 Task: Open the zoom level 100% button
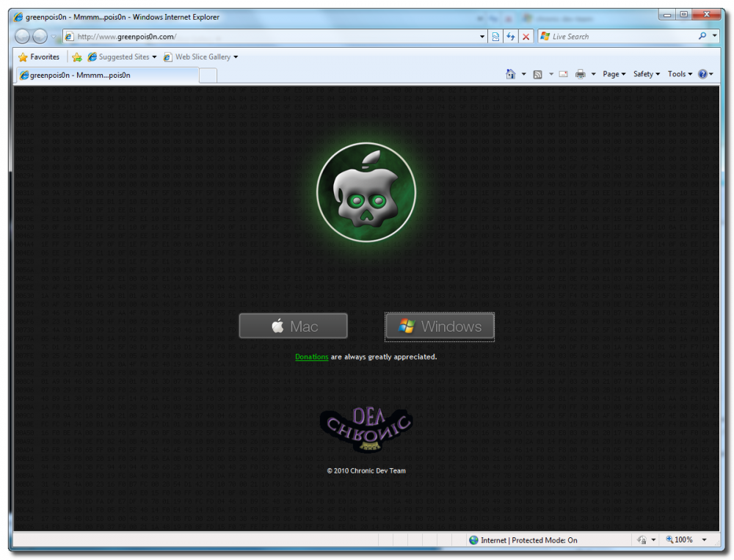click(679, 540)
